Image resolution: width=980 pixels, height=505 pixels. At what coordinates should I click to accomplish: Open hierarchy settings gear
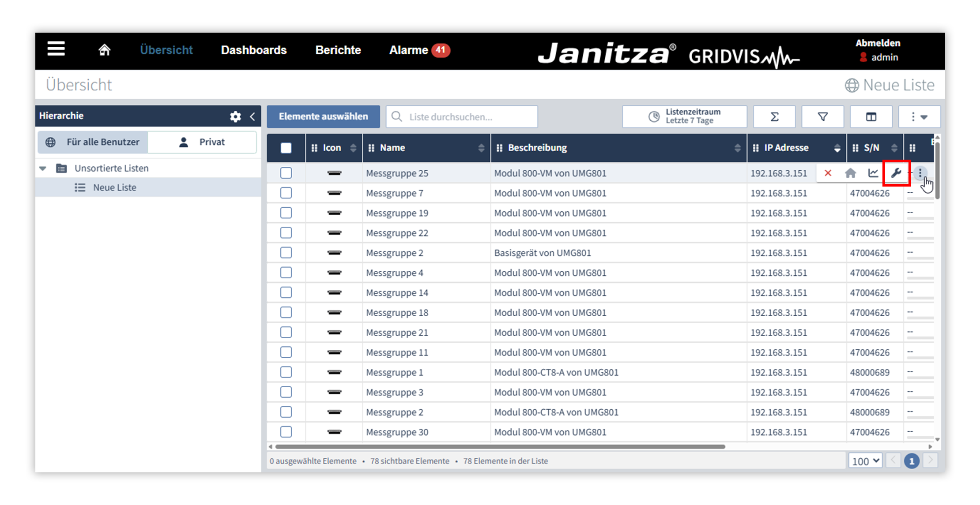[235, 116]
